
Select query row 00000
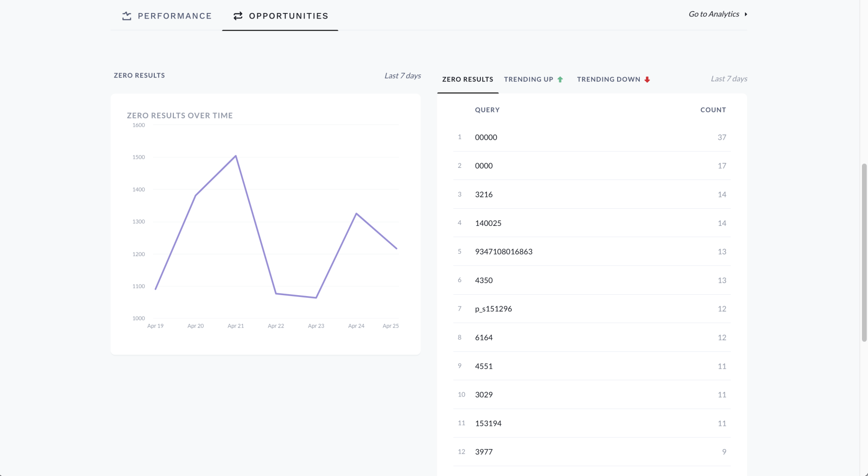592,137
